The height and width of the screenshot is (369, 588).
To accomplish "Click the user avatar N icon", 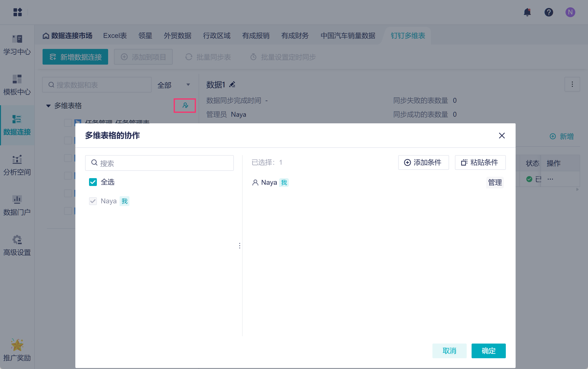I will pos(570,12).
